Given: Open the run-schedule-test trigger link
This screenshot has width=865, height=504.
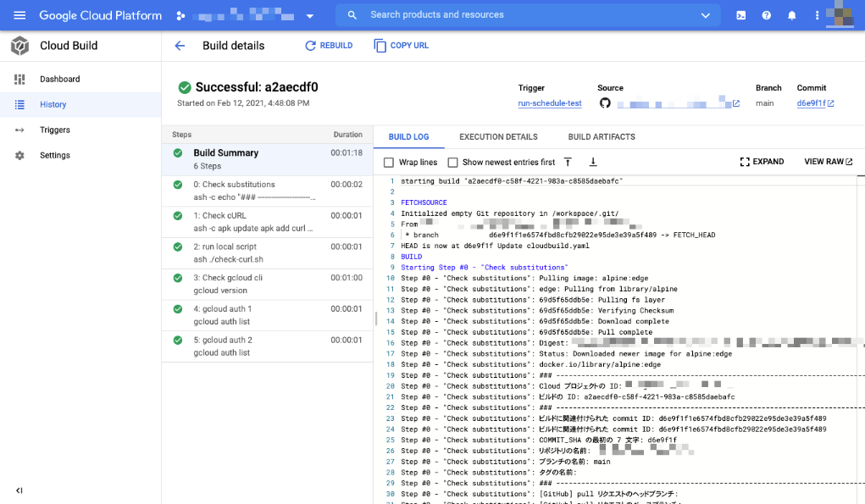Looking at the screenshot, I should [550, 103].
